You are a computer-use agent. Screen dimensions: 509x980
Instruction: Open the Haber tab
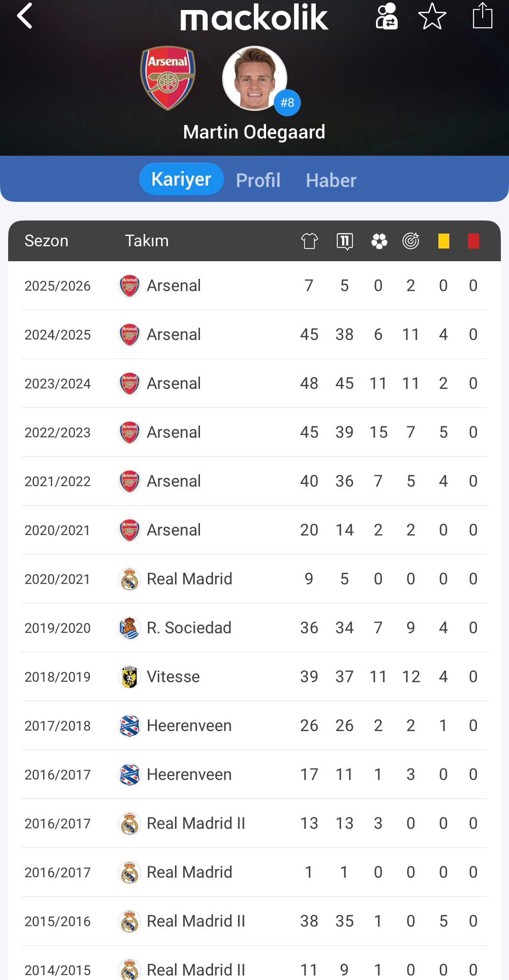tap(331, 180)
